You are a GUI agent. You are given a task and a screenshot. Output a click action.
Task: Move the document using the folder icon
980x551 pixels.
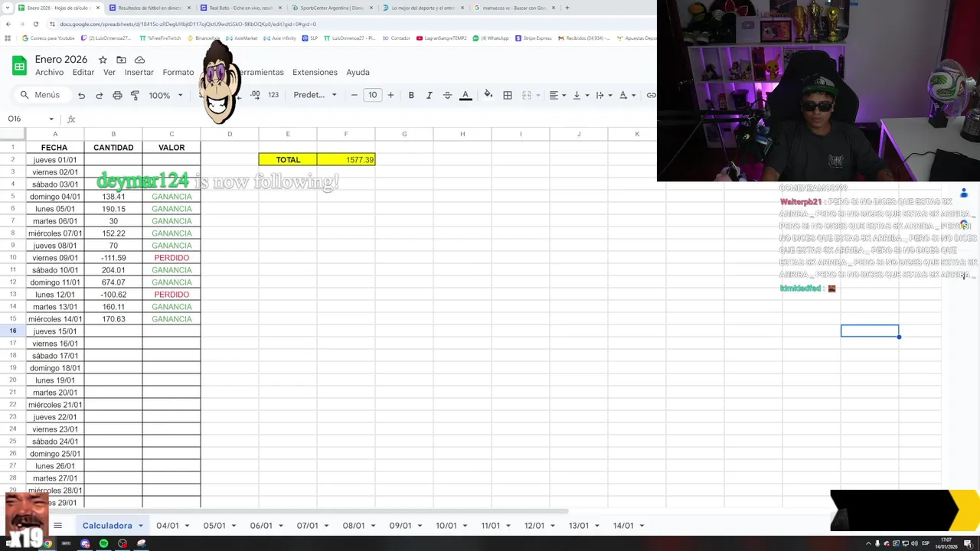click(121, 60)
